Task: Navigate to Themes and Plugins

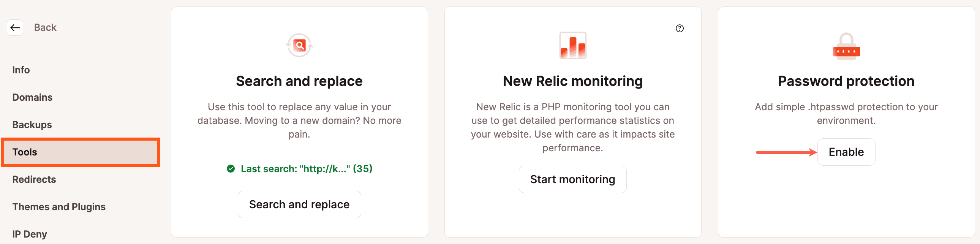Action: pos(59,207)
